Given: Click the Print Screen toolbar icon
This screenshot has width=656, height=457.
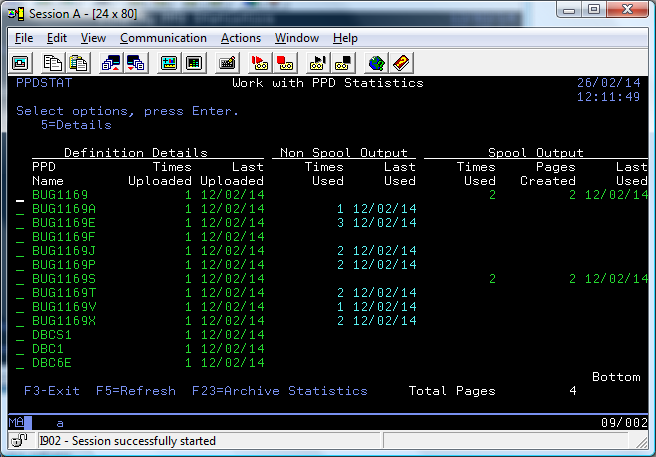Looking at the screenshot, I should click(20, 63).
